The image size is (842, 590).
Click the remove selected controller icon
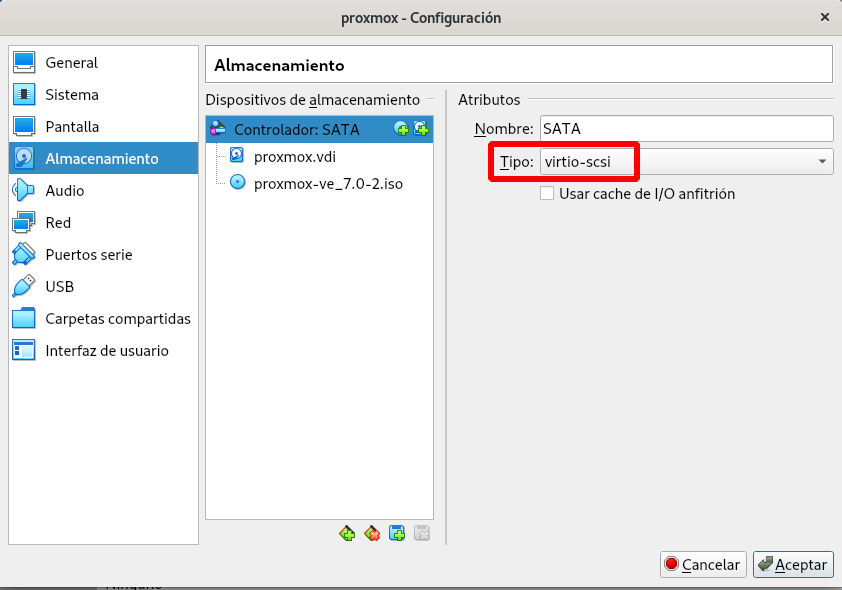click(x=372, y=533)
